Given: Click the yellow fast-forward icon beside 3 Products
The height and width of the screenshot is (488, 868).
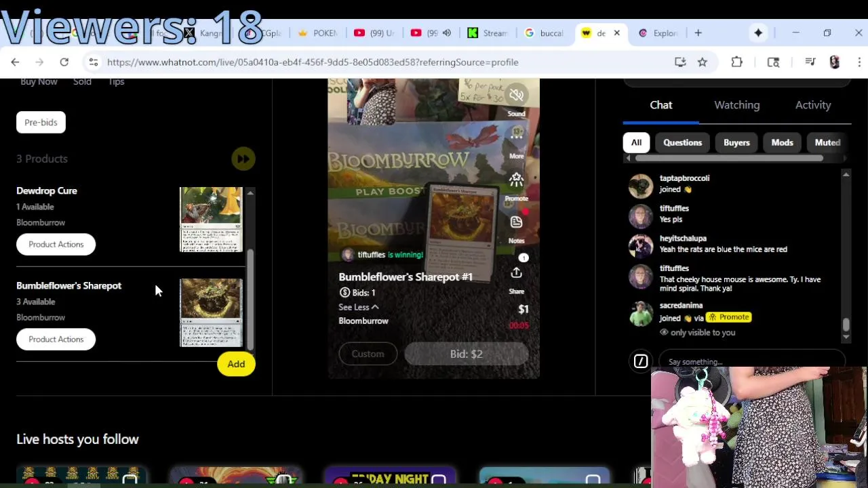Looking at the screenshot, I should pyautogui.click(x=243, y=159).
